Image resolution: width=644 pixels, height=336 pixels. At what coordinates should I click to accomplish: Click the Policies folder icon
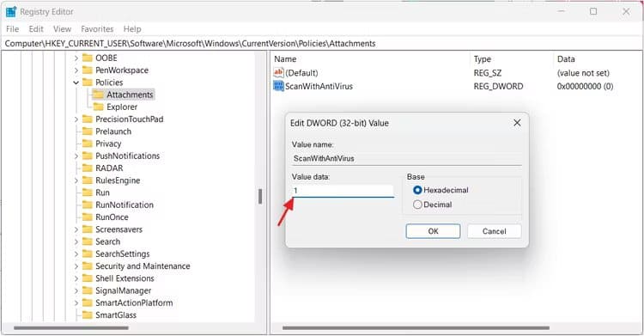coord(87,82)
